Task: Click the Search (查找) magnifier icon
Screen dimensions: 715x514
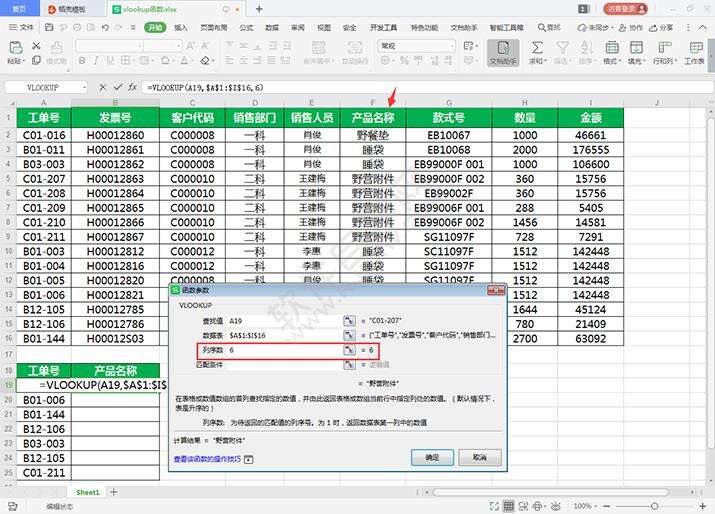Action: click(x=541, y=28)
